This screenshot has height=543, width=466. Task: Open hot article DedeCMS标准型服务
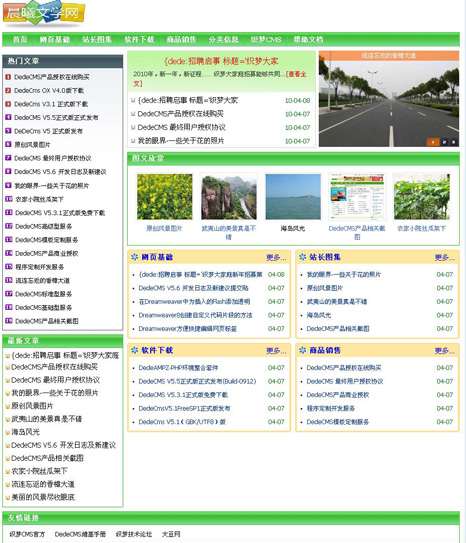(x=44, y=294)
